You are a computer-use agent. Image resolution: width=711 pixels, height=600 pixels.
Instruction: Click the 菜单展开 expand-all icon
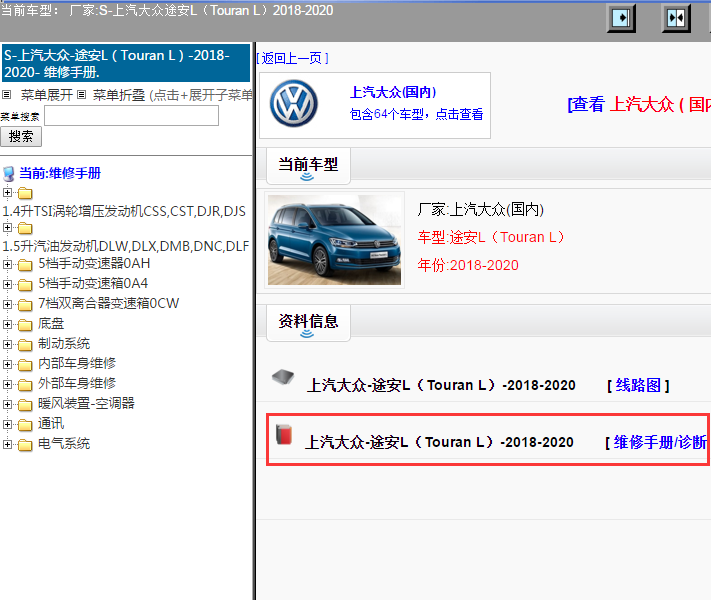coord(6,95)
